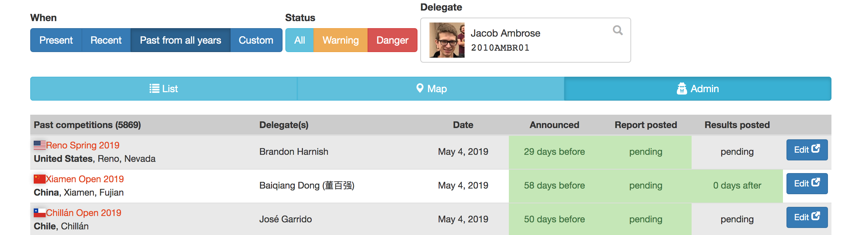Click Jacob Ambrose's avatar photo
The height and width of the screenshot is (235, 868).
(447, 40)
